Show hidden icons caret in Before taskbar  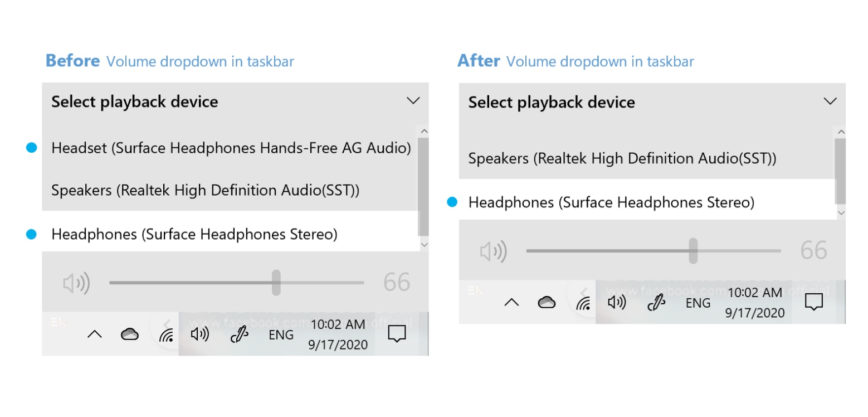coord(95,334)
